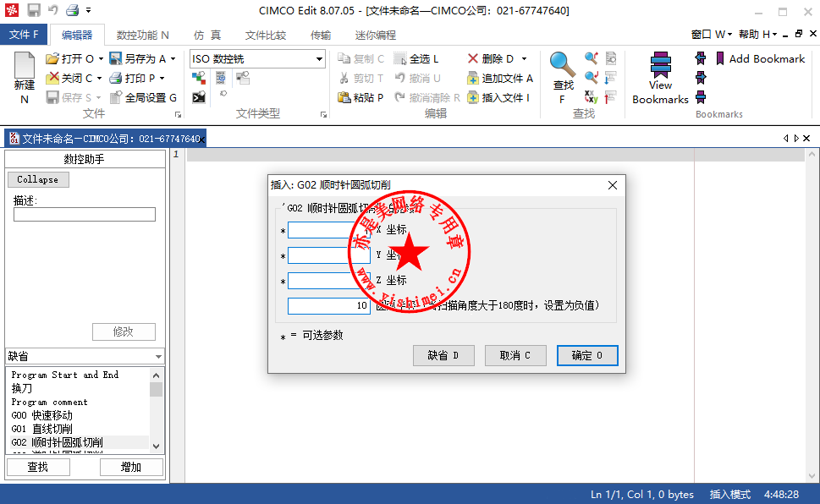The image size is (820, 504).
Task: Click the colored-squares file type icon
Action: [199, 79]
